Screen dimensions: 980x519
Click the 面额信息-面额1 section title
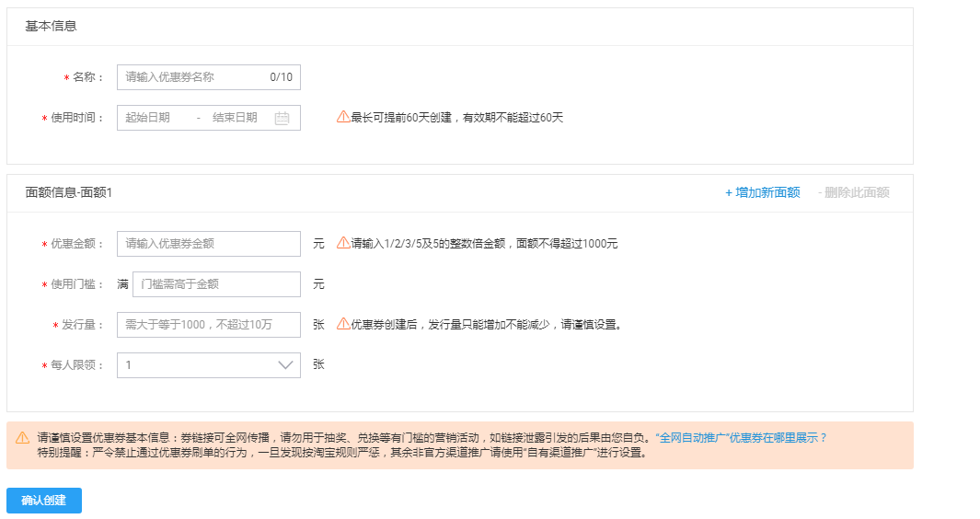click(67, 192)
